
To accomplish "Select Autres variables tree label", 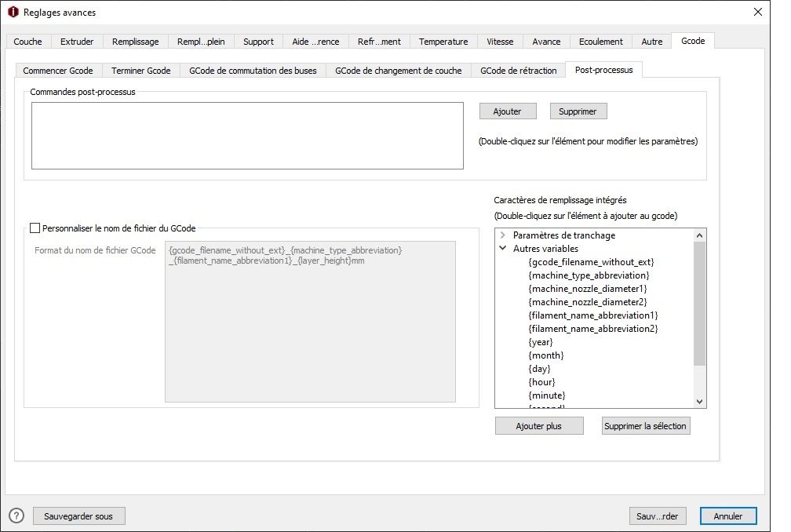I will click(545, 248).
